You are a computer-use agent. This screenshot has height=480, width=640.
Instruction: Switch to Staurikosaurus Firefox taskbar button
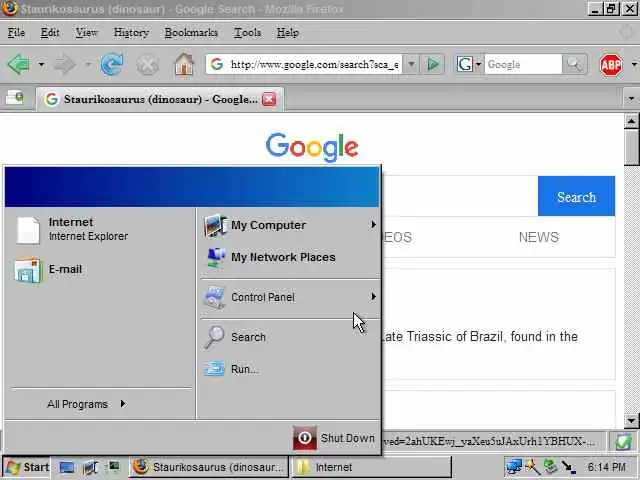209,467
